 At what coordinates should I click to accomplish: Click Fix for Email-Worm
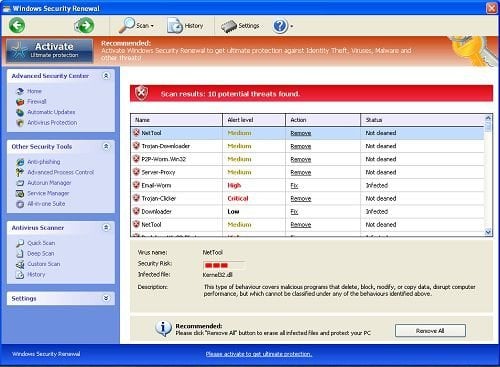[294, 186]
